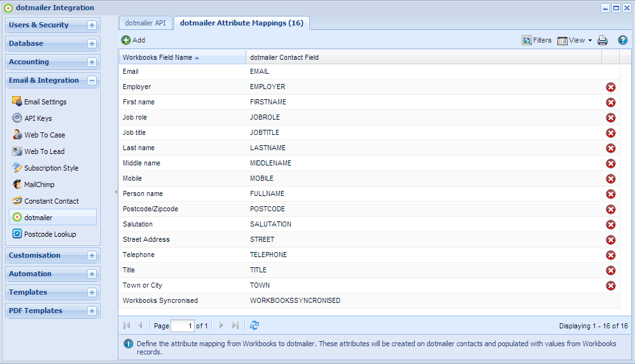Click the Street Address field name cell
Viewport: 635px width, 364px height.
coord(182,240)
